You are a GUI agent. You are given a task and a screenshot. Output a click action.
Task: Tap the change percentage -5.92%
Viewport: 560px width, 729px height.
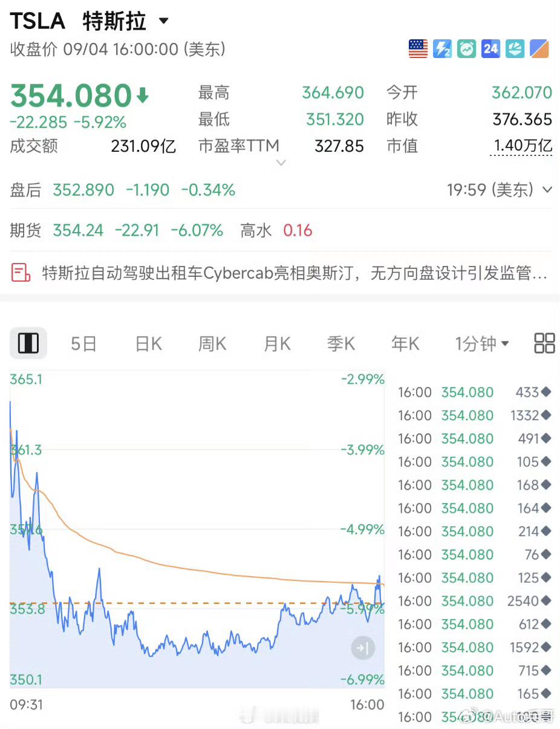(100, 123)
